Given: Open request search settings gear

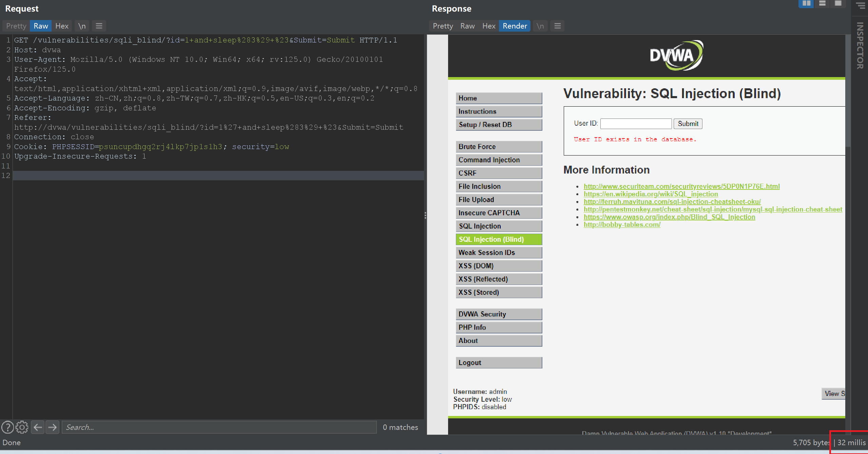Looking at the screenshot, I should tap(22, 427).
